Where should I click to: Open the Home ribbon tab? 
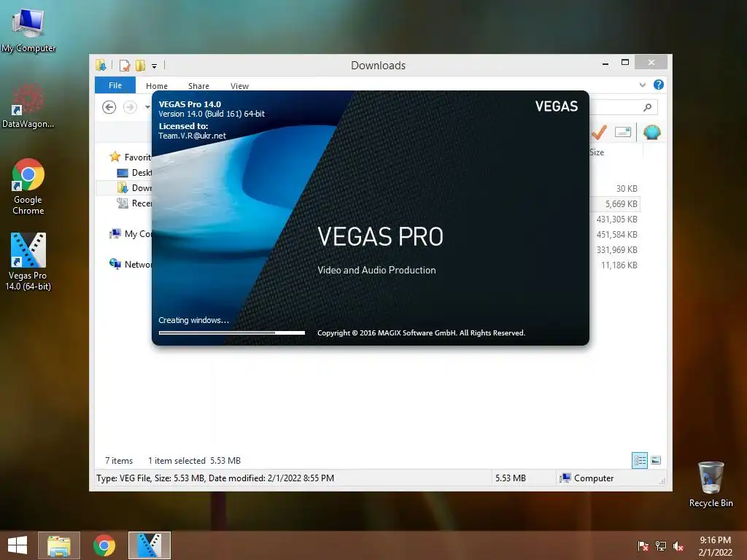point(157,86)
